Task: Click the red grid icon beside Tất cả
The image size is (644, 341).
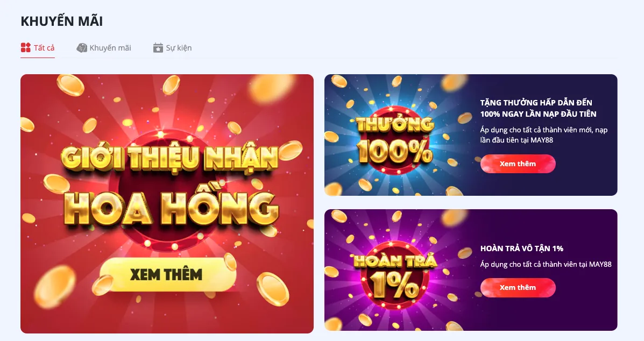Action: (25, 48)
